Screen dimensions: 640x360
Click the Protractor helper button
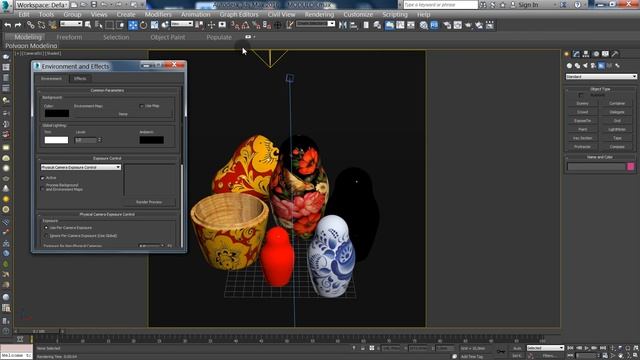point(582,147)
